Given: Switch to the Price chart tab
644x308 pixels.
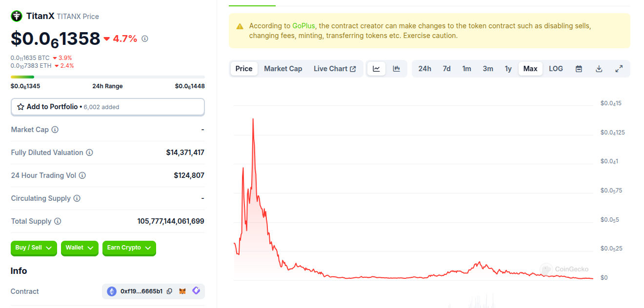Looking at the screenshot, I should click(x=244, y=69).
